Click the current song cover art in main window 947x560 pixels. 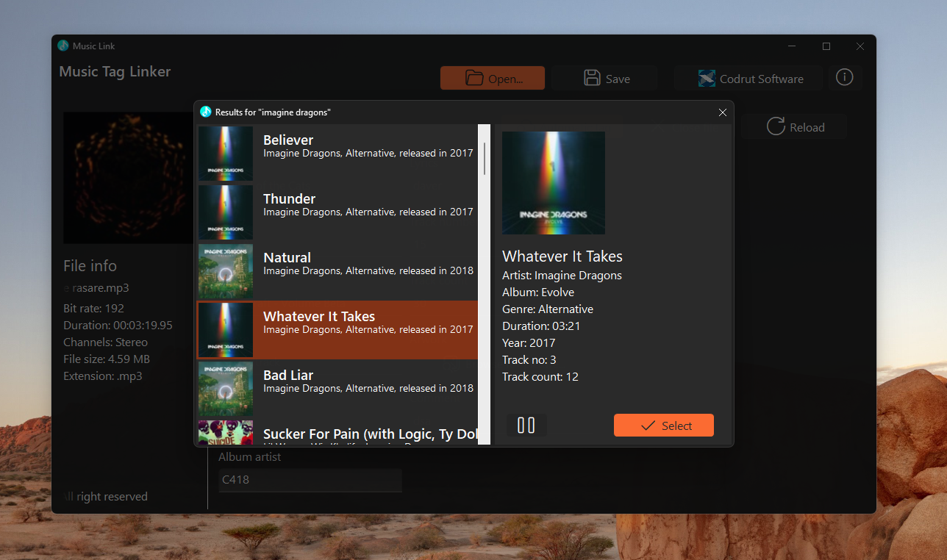[129, 177]
